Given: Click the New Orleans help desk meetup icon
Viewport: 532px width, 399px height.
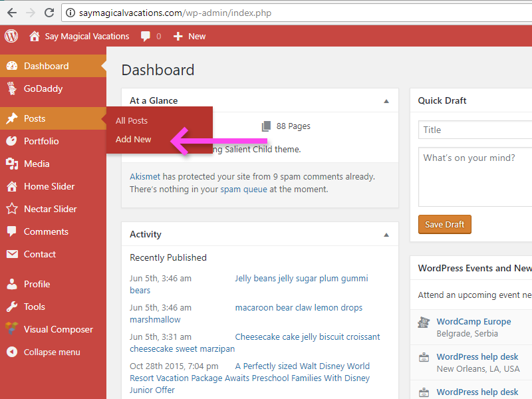Looking at the screenshot, I should [x=424, y=357].
